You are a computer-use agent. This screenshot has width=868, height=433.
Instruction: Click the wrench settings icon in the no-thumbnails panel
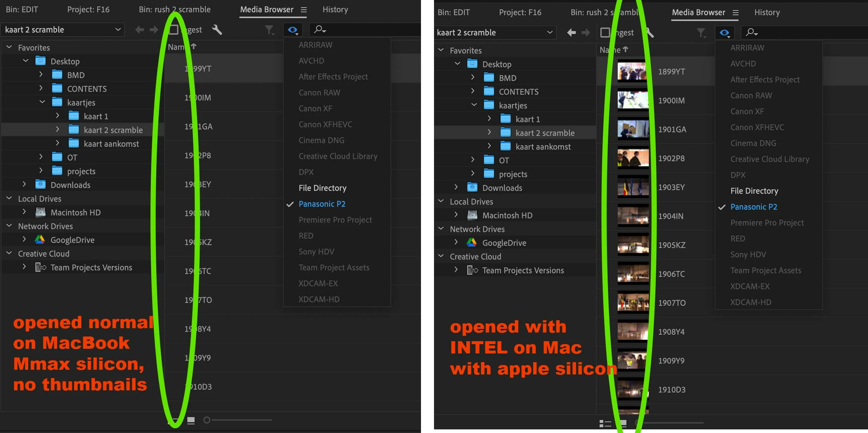point(217,30)
